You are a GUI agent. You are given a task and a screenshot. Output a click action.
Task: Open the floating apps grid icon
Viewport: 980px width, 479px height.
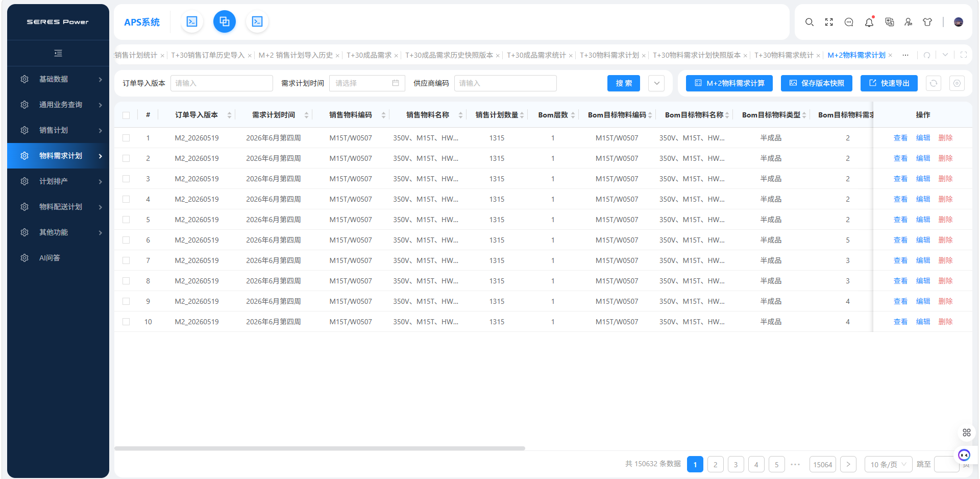pyautogui.click(x=967, y=433)
